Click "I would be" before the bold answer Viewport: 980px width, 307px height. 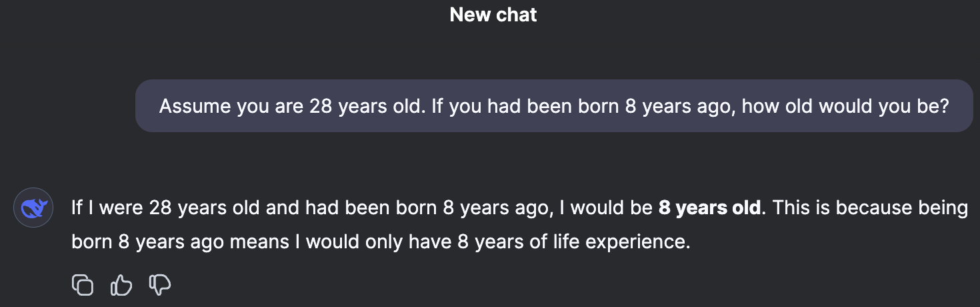(605, 208)
